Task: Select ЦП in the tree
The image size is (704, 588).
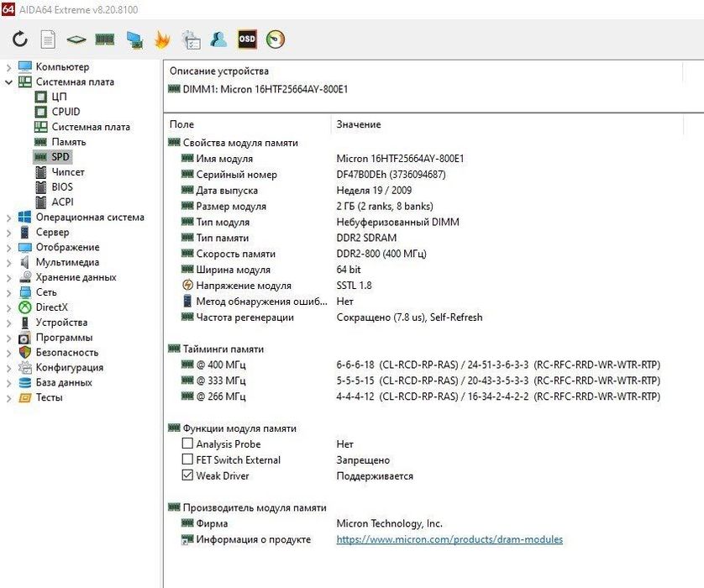Action: (x=59, y=97)
